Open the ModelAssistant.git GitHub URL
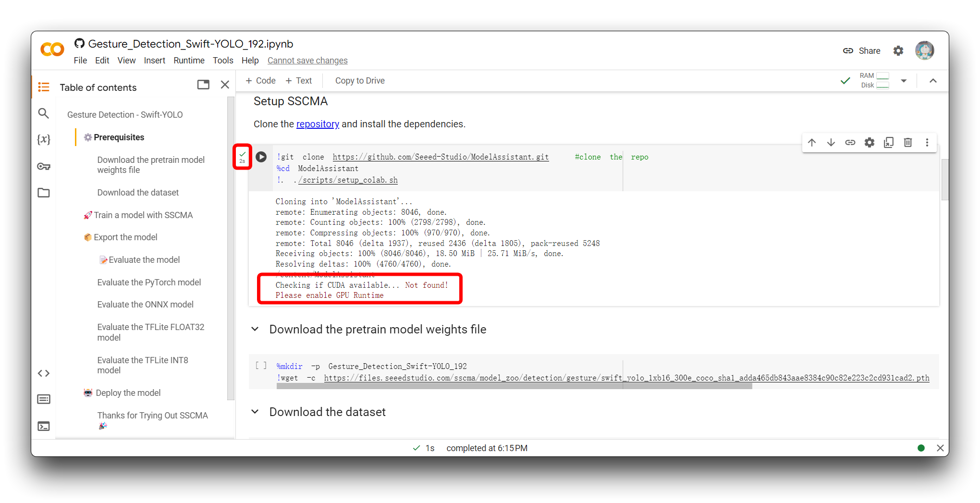 pyautogui.click(x=441, y=157)
